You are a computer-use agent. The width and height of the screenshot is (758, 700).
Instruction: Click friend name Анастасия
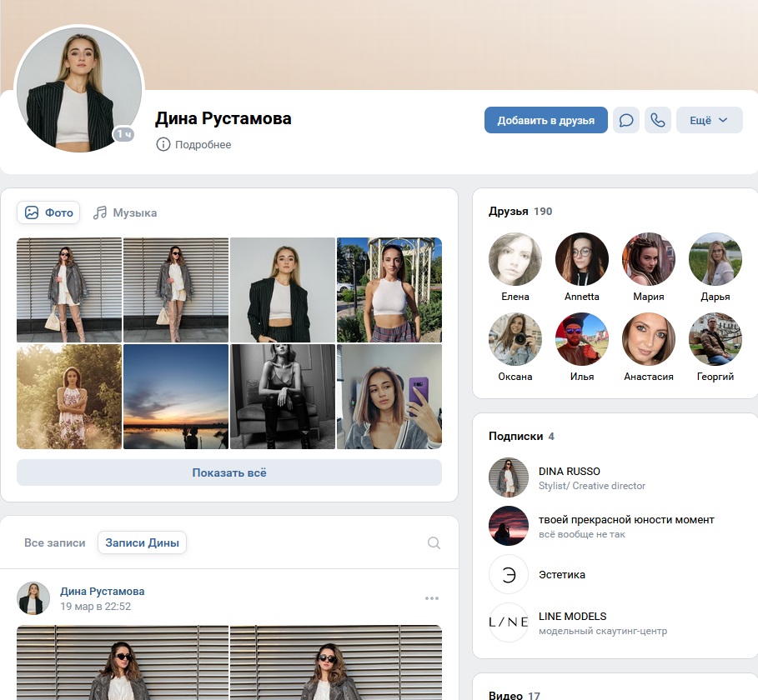click(648, 377)
